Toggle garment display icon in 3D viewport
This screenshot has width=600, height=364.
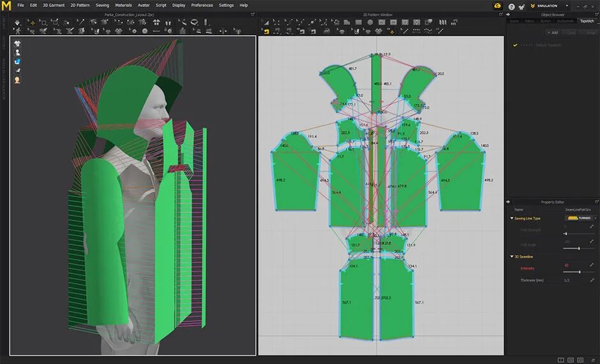[17, 43]
